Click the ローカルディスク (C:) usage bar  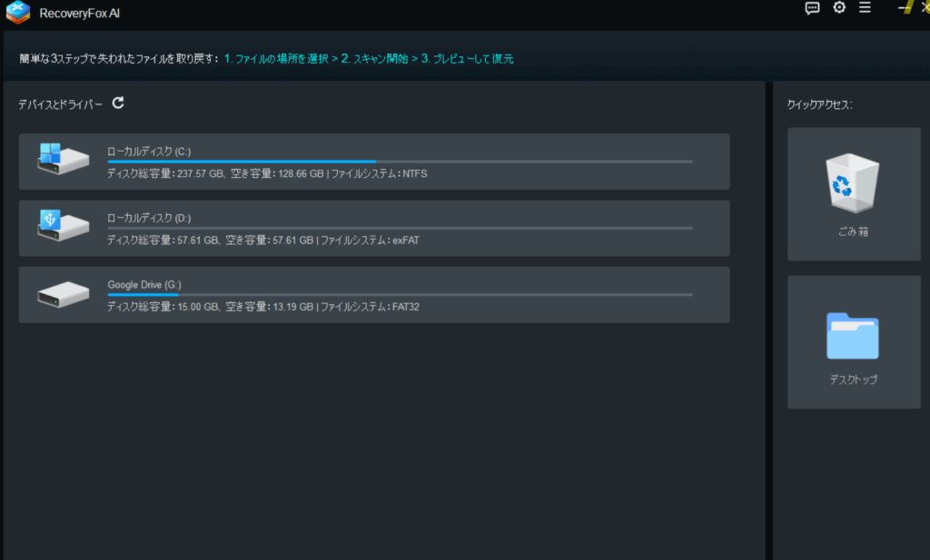click(x=400, y=162)
